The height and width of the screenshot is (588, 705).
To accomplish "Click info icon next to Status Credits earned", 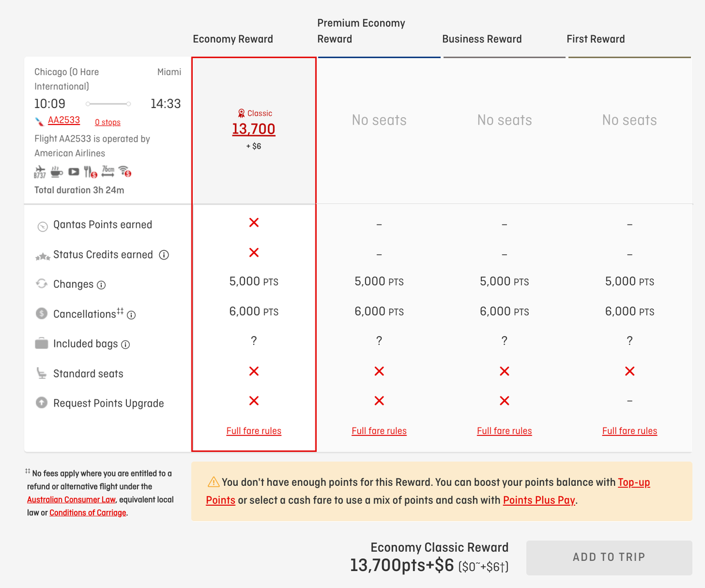I will [x=164, y=255].
